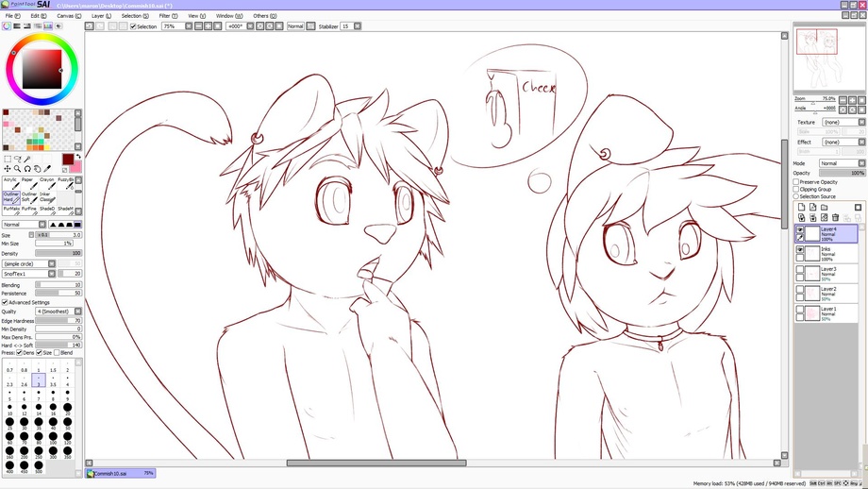Create a new normal layer
This screenshot has height=489, width=868.
tap(801, 207)
